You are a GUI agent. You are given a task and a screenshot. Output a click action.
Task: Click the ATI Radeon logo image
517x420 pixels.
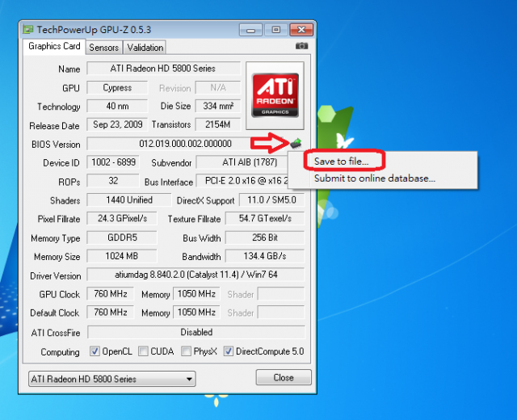point(275,95)
